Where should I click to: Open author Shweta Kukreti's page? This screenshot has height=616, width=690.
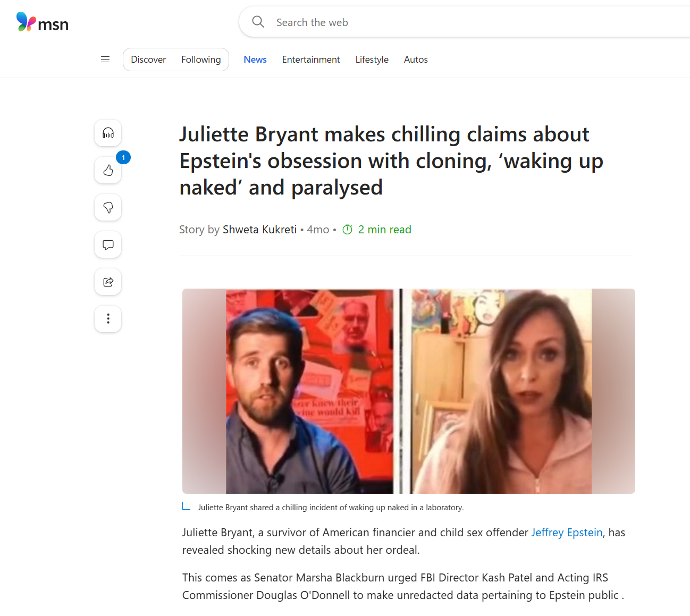click(259, 230)
